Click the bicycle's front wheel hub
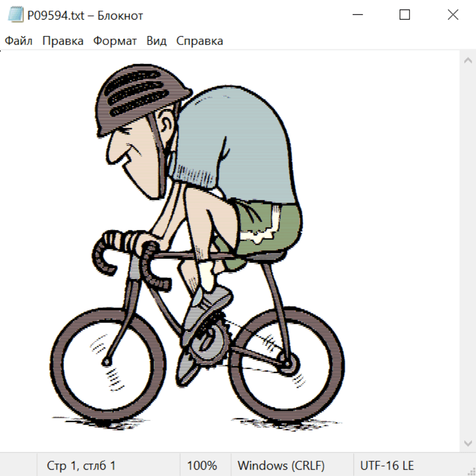The image size is (476, 476). click(x=107, y=362)
